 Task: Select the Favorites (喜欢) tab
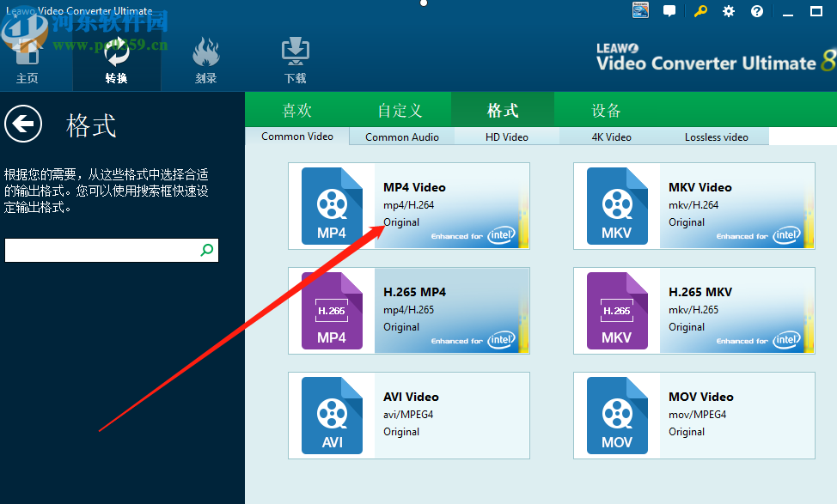pos(296,111)
